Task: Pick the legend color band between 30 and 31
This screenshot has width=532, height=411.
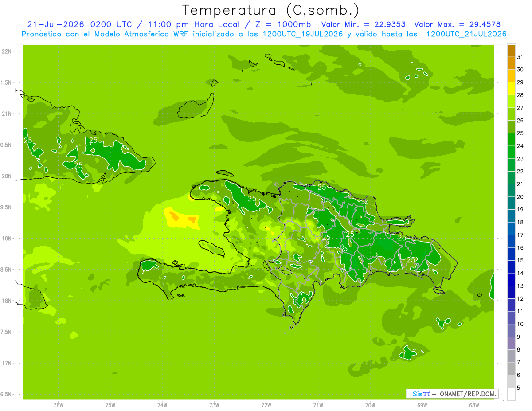Action: pyautogui.click(x=511, y=63)
